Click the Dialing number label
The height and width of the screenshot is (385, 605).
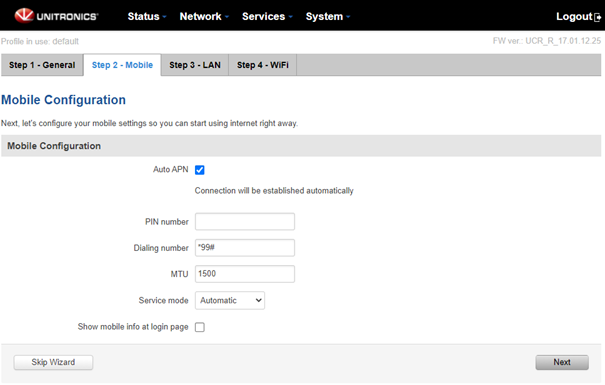point(161,248)
